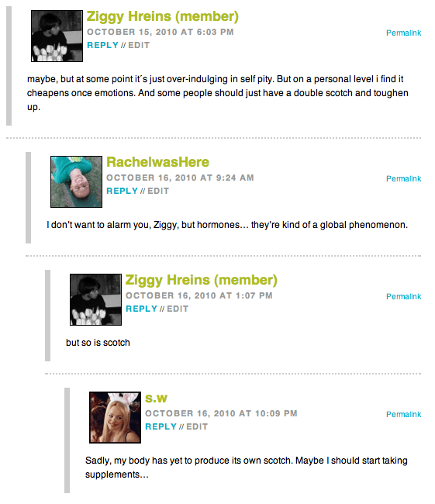This screenshot has height=504, width=435.
Task: Open the S.W username link
Action: 157,399
